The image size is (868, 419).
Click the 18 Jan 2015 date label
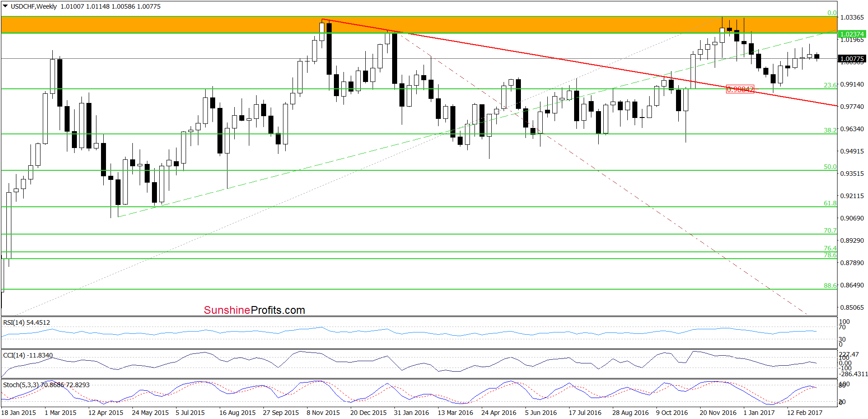tap(19, 413)
